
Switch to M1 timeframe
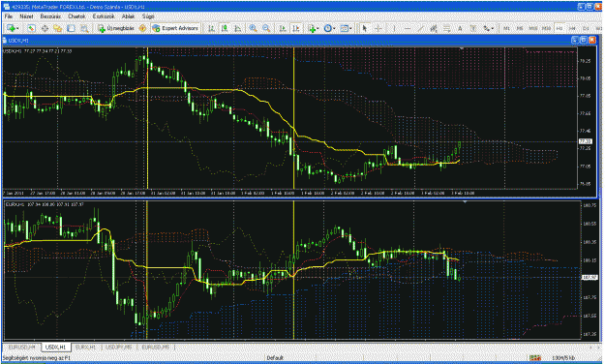point(506,28)
